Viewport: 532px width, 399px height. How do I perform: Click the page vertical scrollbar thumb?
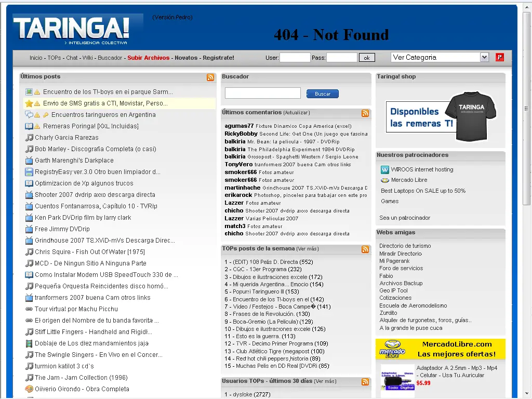[x=527, y=109]
